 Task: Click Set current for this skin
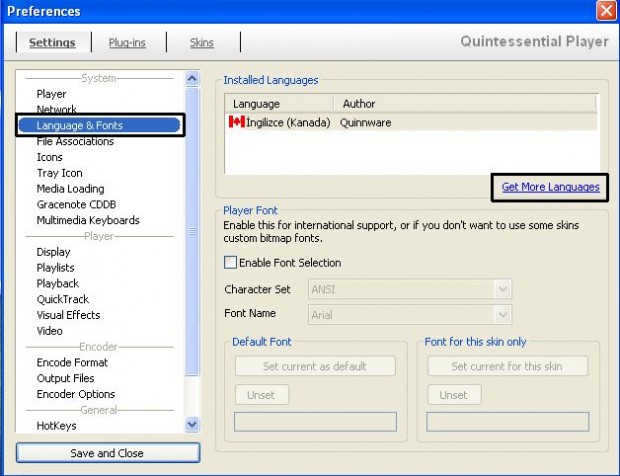507,366
